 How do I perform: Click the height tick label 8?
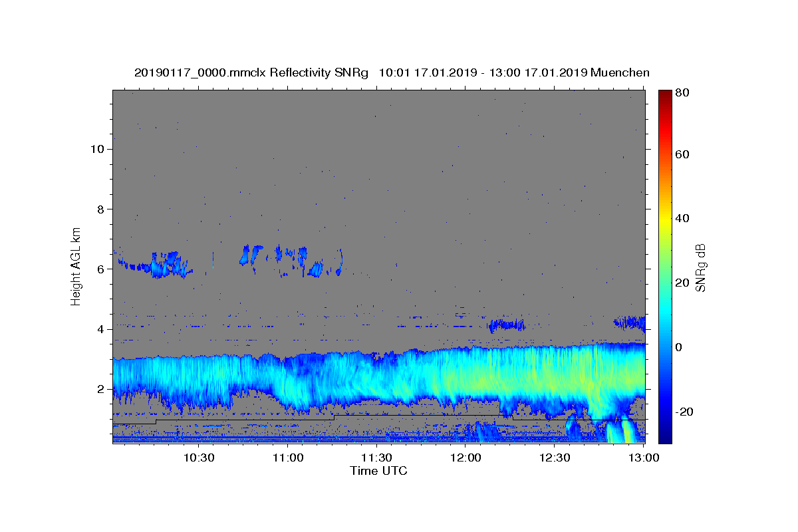(x=100, y=209)
